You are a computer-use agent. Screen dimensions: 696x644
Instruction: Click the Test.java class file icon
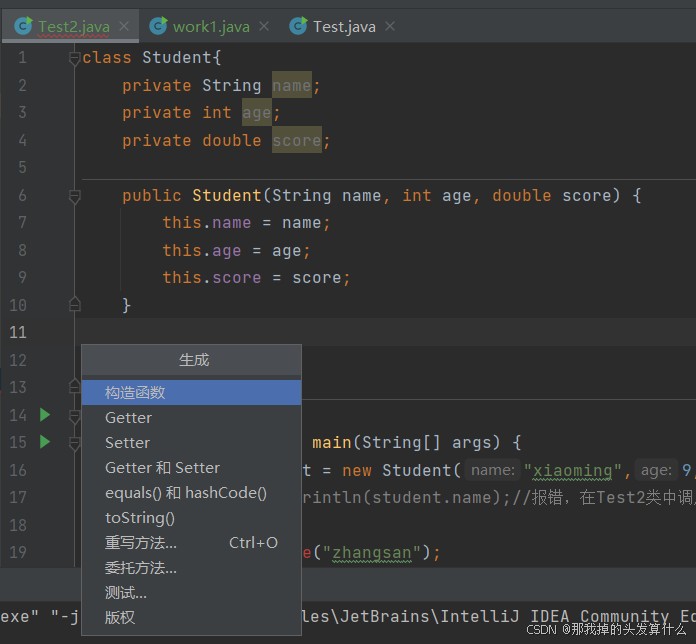pos(298,26)
